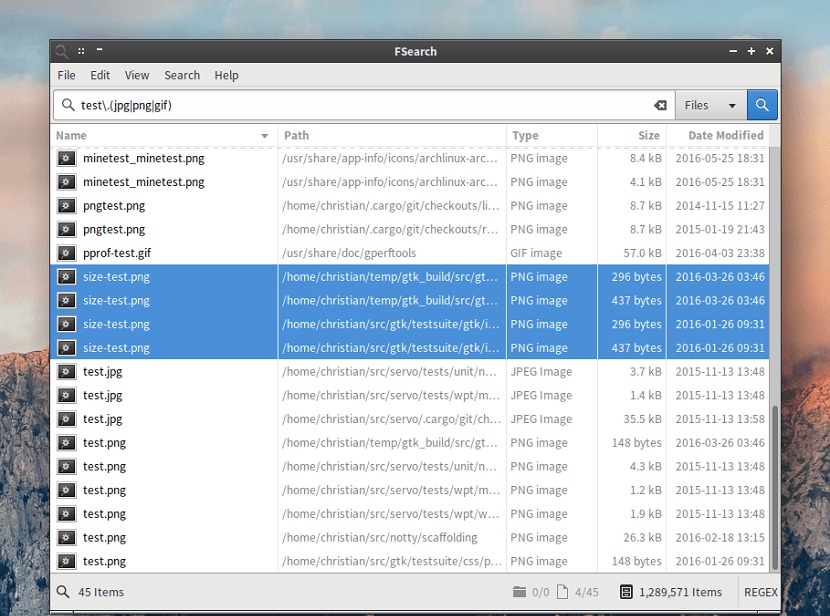Click the icon of test.png sized 1.2 kB

66,490
